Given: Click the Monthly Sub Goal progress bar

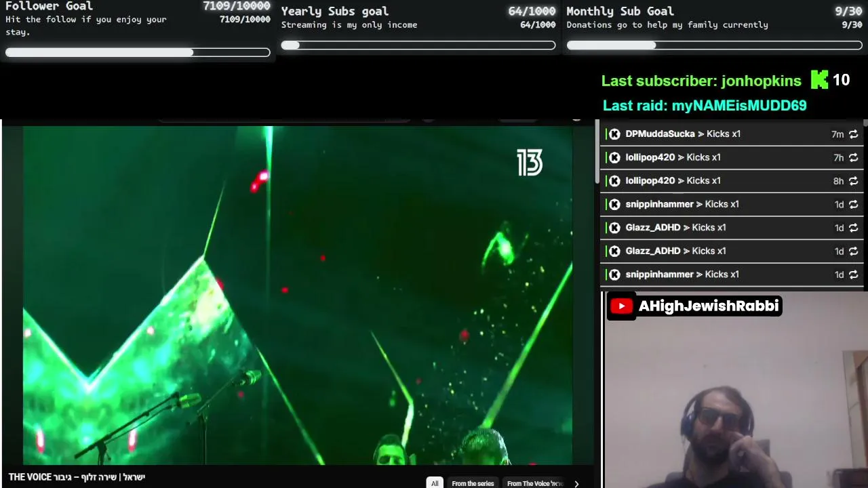Looking at the screenshot, I should point(715,45).
